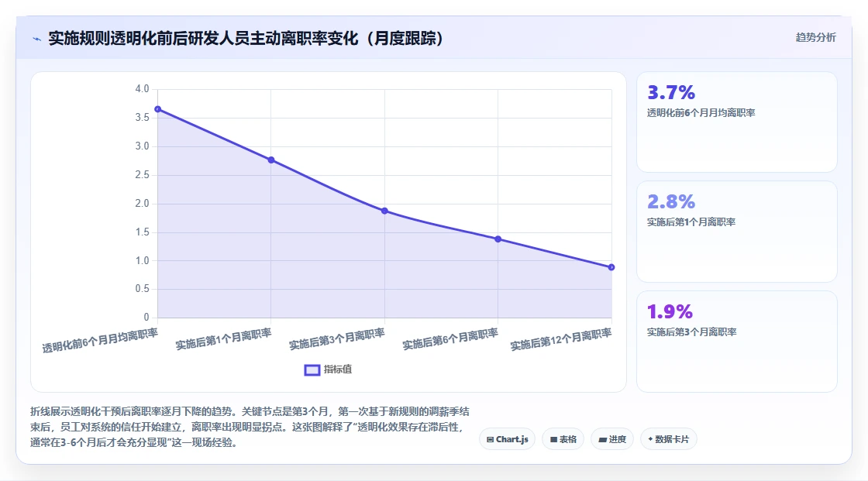Image resolution: width=868 pixels, height=481 pixels.
Task: Click the Chart.js tag button
Action: pyautogui.click(x=507, y=439)
